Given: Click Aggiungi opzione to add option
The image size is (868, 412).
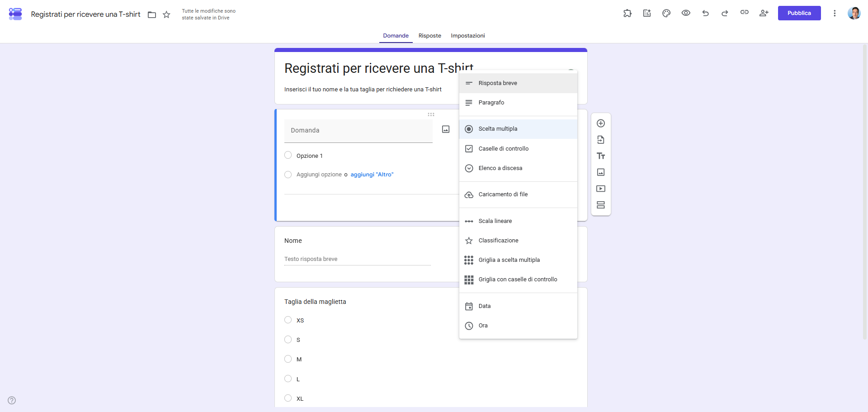Looking at the screenshot, I should [x=319, y=175].
